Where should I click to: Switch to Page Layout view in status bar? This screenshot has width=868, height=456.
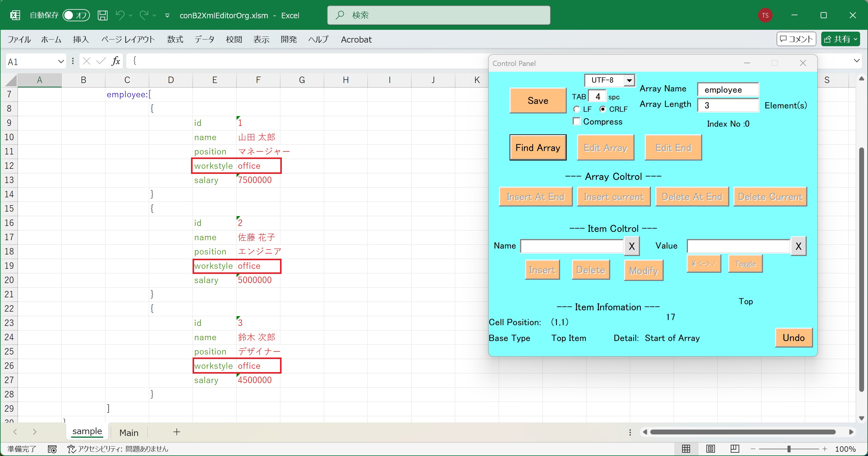click(x=710, y=449)
